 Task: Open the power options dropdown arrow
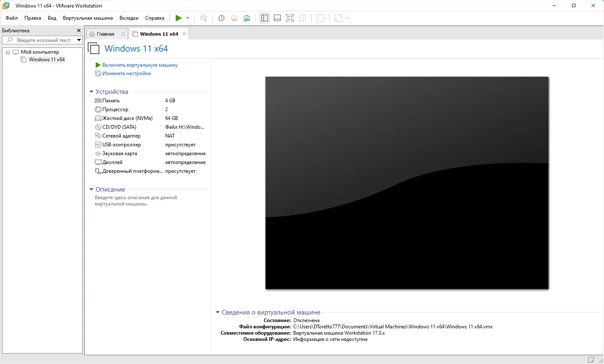tap(187, 18)
